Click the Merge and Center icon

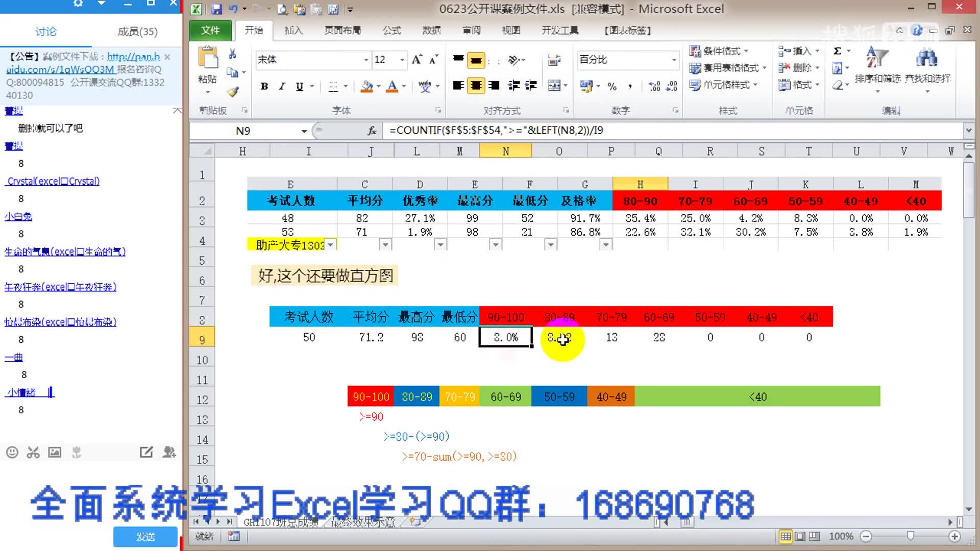(554, 86)
